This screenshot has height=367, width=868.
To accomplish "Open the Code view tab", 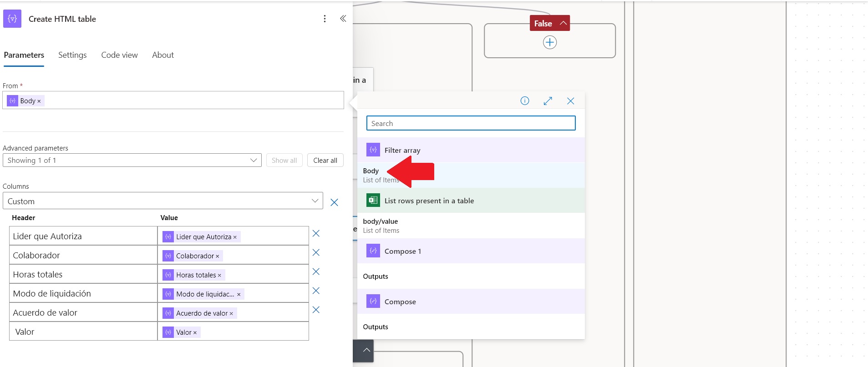I will click(x=119, y=55).
